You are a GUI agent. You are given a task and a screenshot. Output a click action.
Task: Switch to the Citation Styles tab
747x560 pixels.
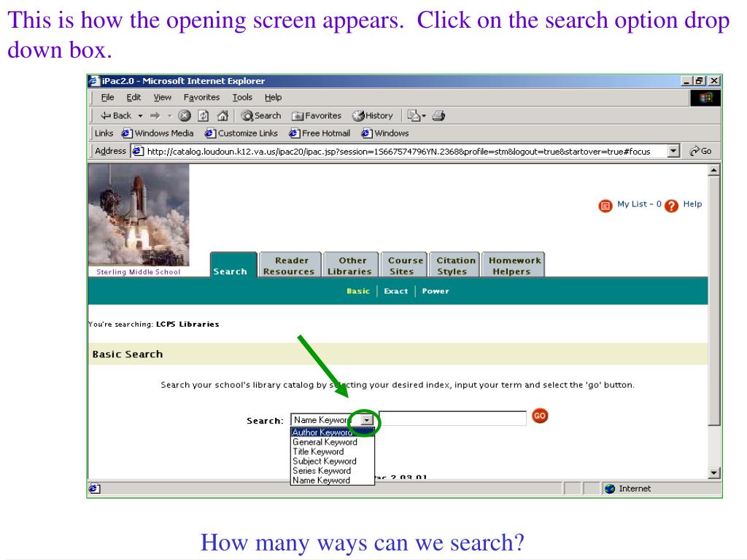pos(454,265)
